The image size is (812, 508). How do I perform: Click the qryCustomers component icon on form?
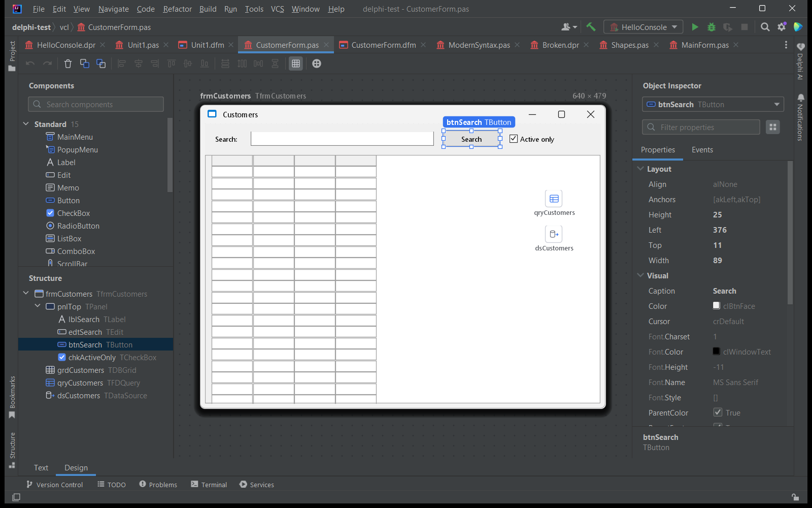coord(554,199)
